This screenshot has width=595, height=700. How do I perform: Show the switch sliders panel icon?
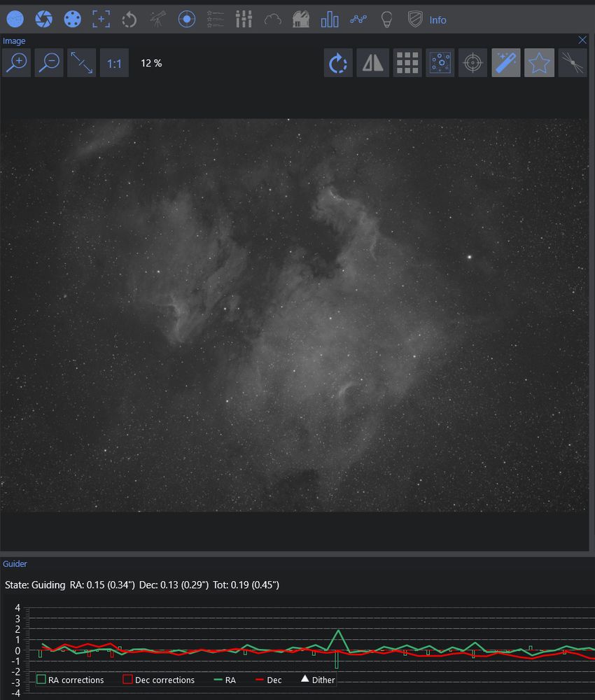(244, 19)
